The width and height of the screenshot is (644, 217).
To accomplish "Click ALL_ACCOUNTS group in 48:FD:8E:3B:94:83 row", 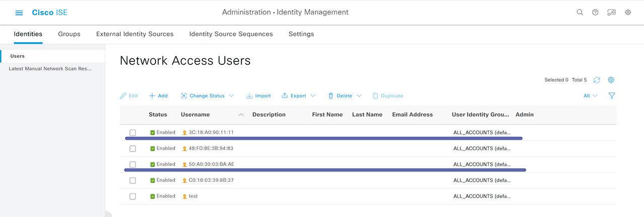I will (482, 149).
